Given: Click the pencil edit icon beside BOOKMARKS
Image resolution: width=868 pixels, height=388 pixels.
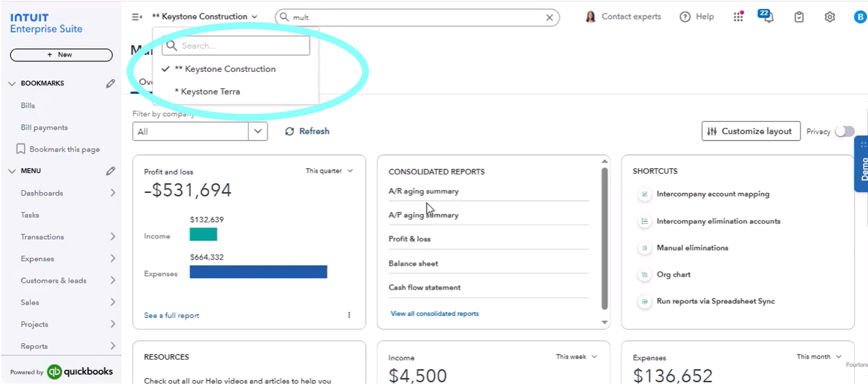Looking at the screenshot, I should 111,83.
